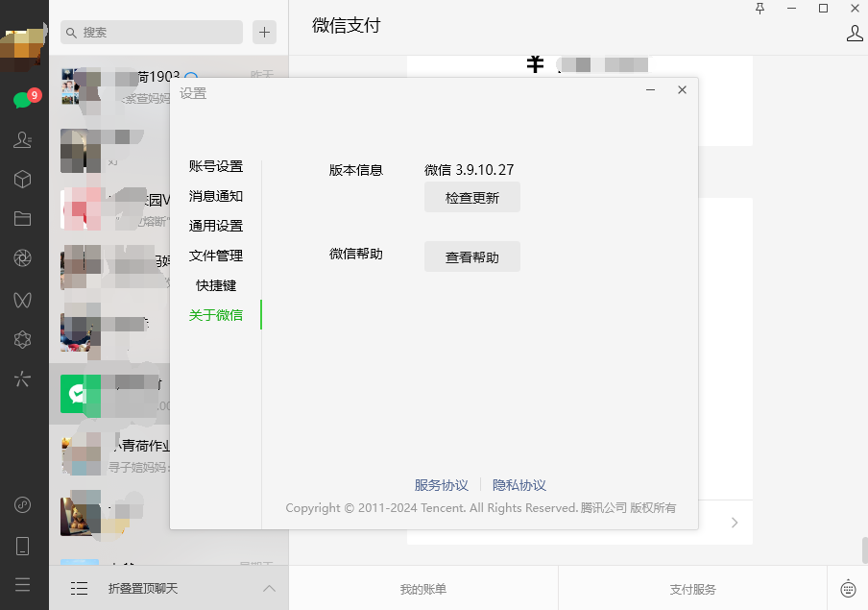Click the keyboard icon beside 支付服务

[x=847, y=589]
